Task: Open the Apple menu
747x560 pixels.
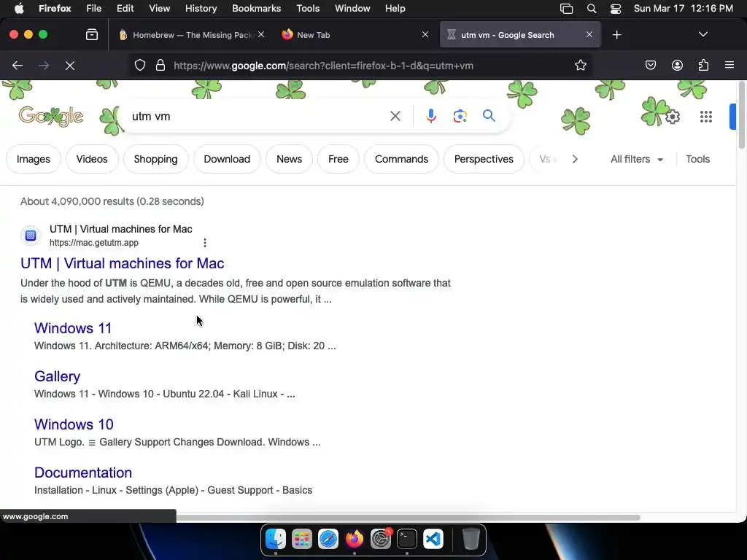Action: click(x=19, y=9)
